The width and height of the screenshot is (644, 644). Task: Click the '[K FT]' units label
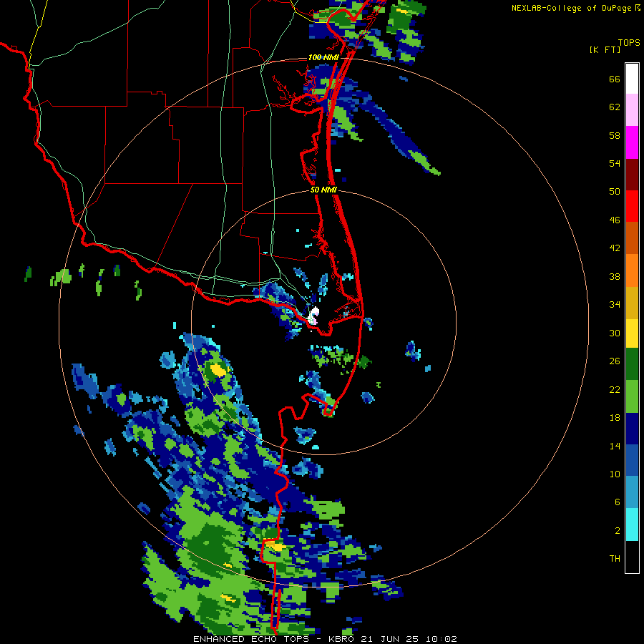tap(605, 49)
